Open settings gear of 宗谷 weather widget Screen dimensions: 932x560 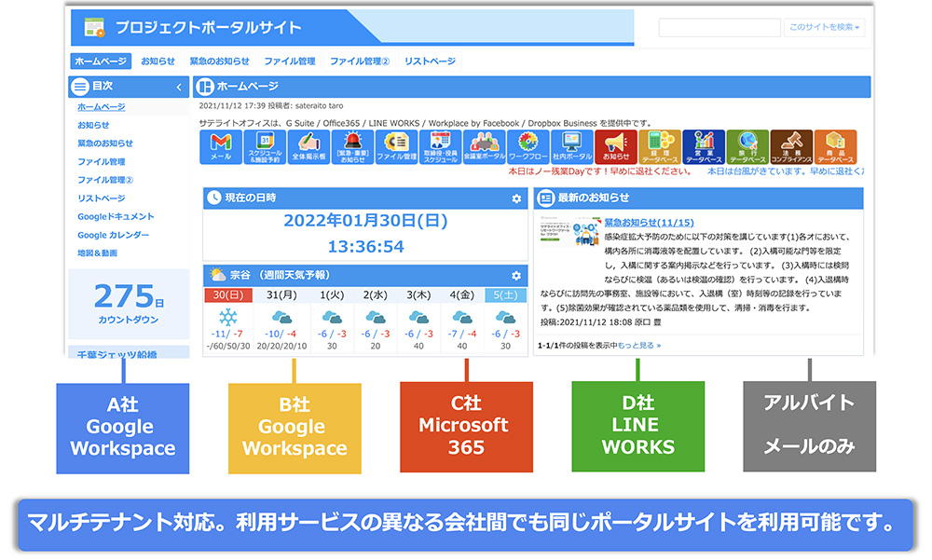[516, 276]
